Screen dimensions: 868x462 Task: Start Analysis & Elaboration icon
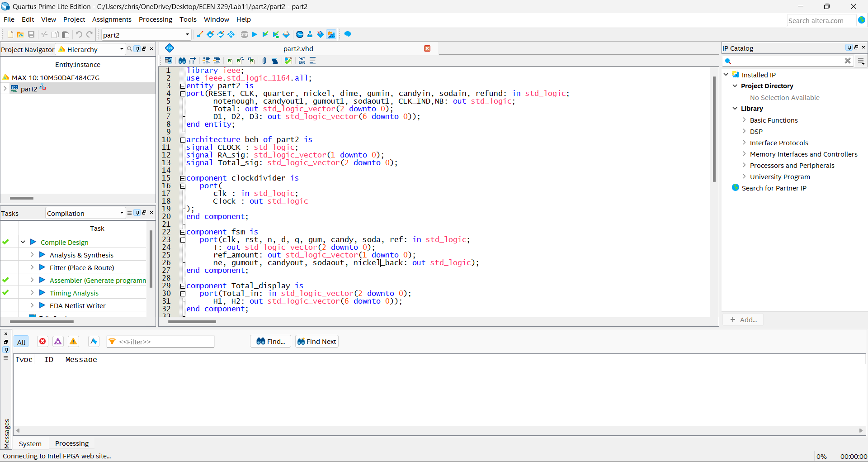[265, 34]
